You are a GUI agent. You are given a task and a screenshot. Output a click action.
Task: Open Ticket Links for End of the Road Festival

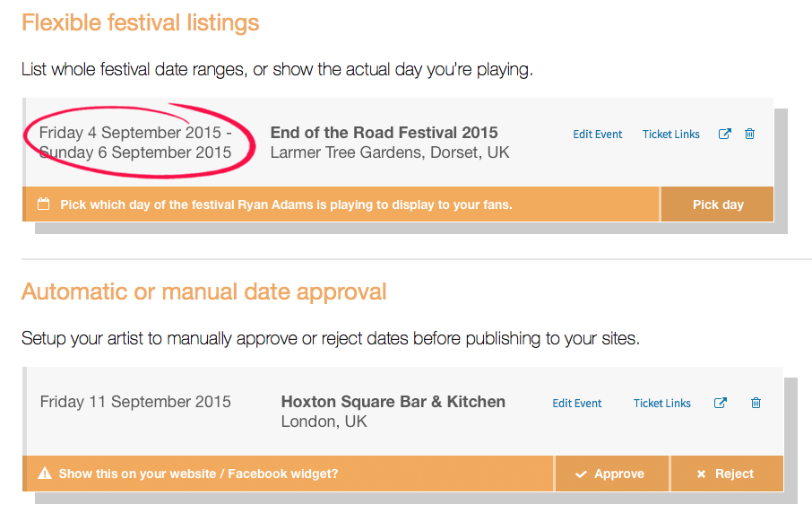coord(670,135)
